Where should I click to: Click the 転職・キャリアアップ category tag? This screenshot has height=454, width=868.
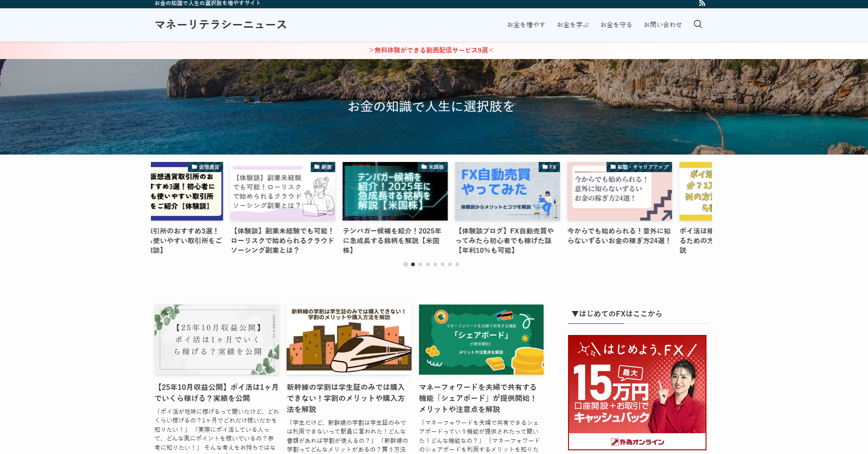click(x=639, y=167)
